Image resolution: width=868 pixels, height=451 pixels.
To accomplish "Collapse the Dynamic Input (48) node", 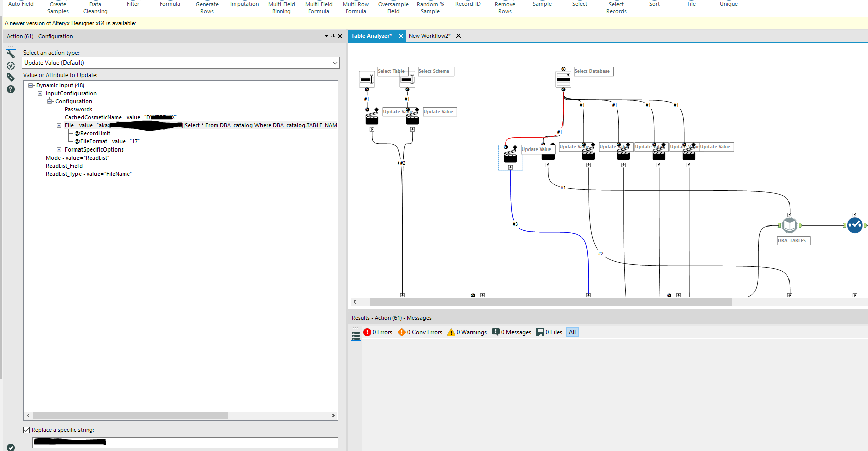I will 31,85.
